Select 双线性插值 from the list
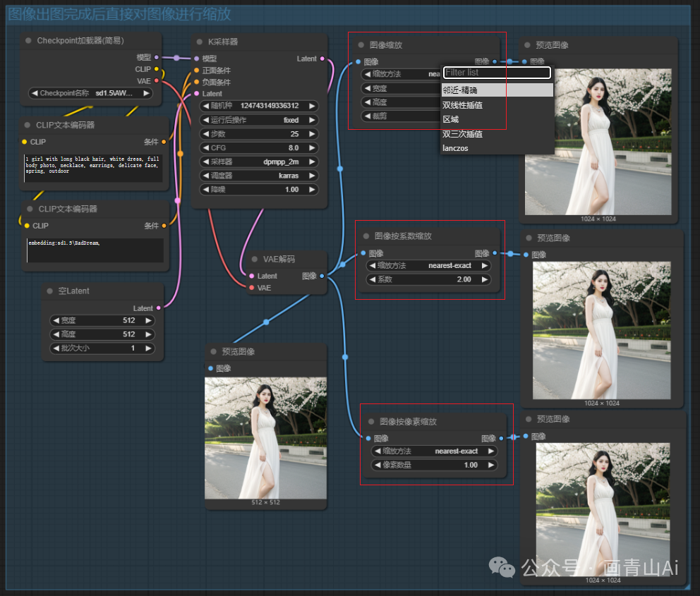 [x=497, y=105]
